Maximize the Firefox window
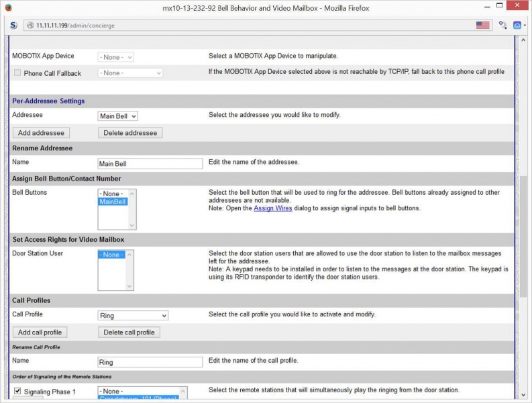Viewport: 532px width, 403px height. click(499, 5)
